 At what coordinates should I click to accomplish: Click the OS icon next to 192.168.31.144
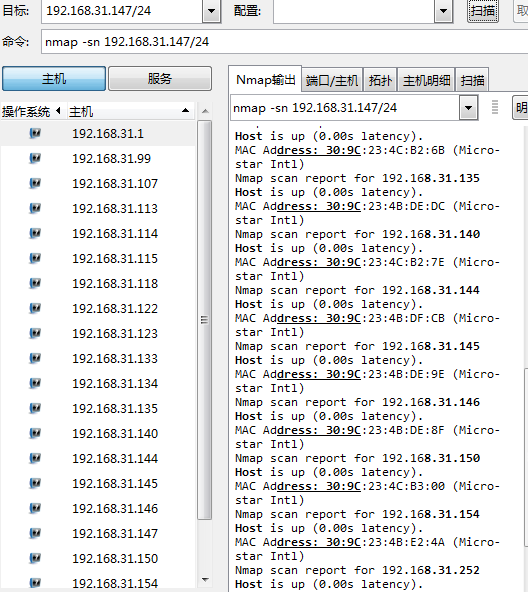(35, 458)
